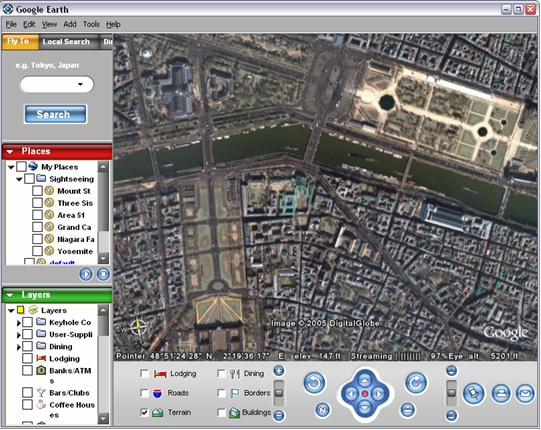Enable Roads checkbox in bottom panel
The image size is (541, 430).
145,393
